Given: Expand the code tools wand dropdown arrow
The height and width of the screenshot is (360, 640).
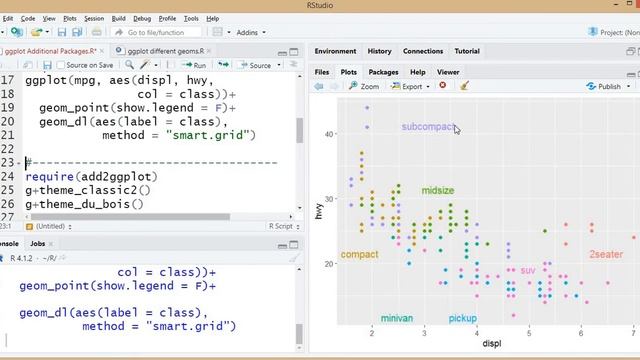Looking at the screenshot, I should [156, 65].
